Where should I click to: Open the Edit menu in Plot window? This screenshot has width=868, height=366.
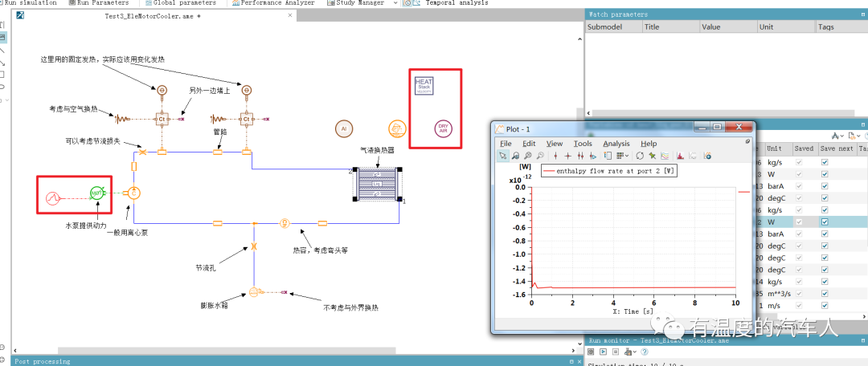pos(529,143)
